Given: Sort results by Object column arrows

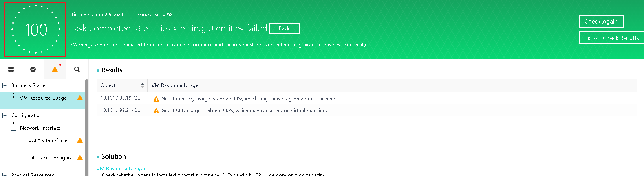Looking at the screenshot, I should click(x=142, y=85).
